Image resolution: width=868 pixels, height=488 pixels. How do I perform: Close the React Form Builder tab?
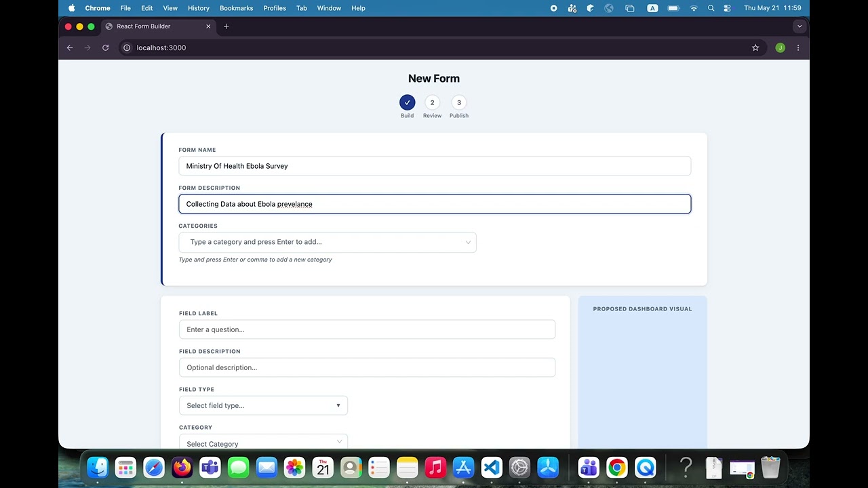point(208,26)
